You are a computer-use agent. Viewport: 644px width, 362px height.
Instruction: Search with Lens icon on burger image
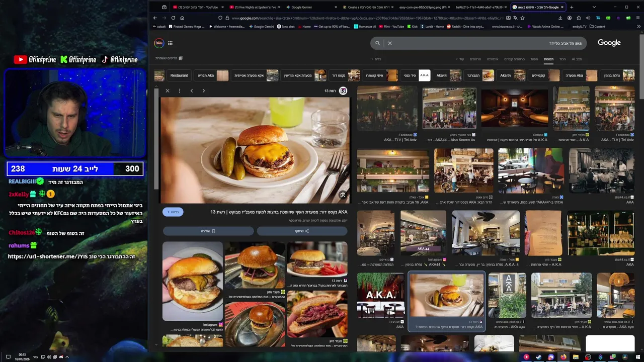343,195
